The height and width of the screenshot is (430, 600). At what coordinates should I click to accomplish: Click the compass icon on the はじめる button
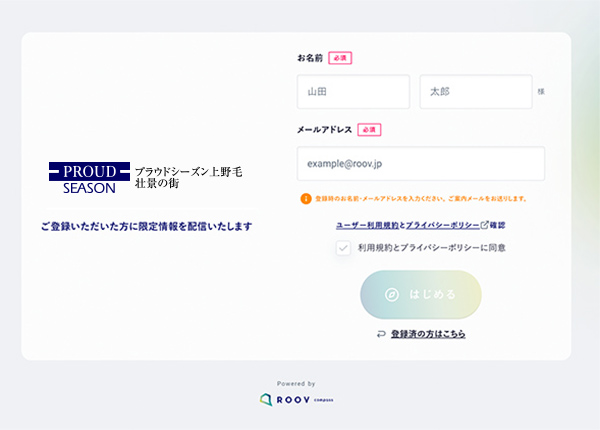(x=392, y=295)
